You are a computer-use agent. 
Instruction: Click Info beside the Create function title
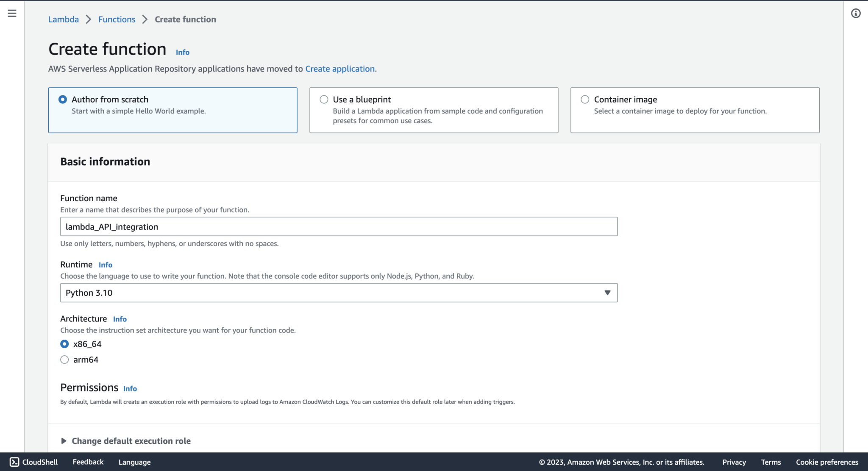182,52
